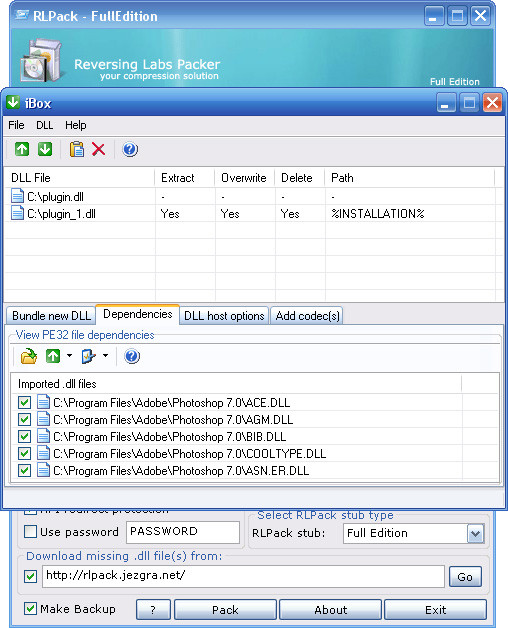508x628 pixels.
Task: Select the Photoshop 7.0\AGM.DLL path text
Action: tap(173, 419)
